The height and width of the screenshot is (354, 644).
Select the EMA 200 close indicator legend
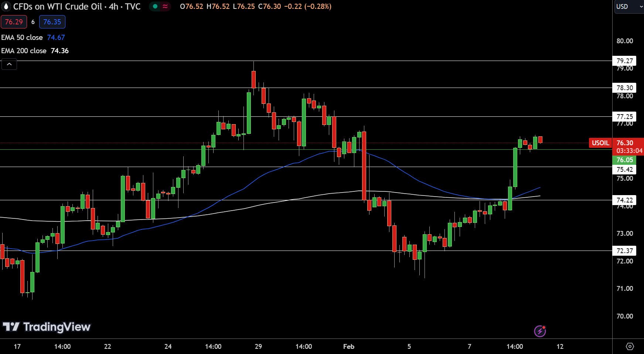click(24, 51)
